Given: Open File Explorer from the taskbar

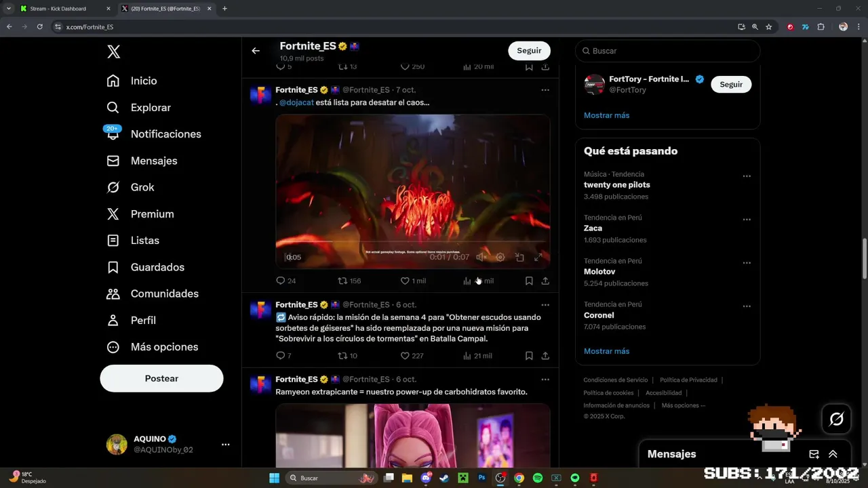Looking at the screenshot, I should click(407, 478).
